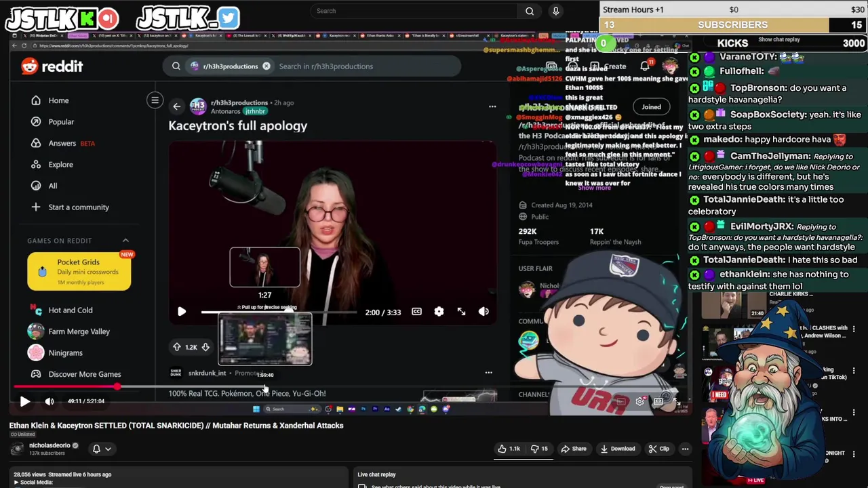The width and height of the screenshot is (868, 488).
Task: Click the back arrow on the Reddit post
Action: coord(177,106)
